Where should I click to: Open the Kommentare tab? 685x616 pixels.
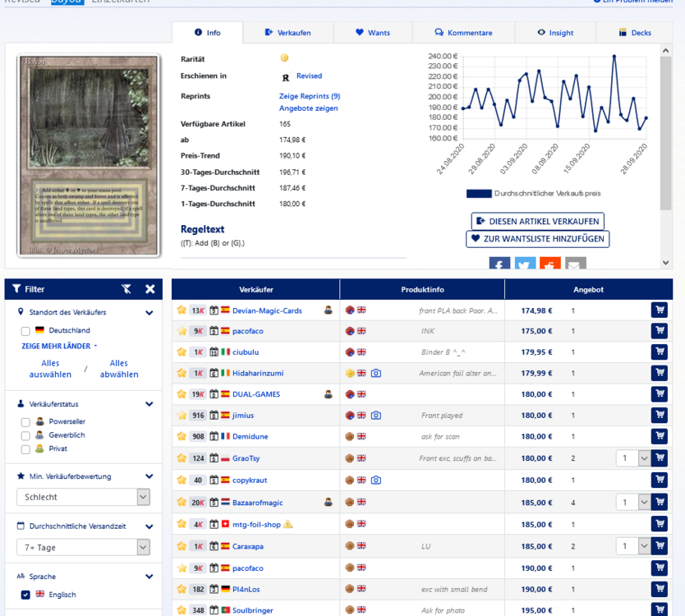(464, 33)
